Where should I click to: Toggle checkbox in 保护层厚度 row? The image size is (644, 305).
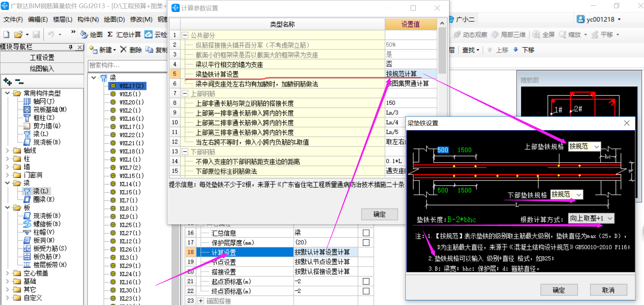366,242
